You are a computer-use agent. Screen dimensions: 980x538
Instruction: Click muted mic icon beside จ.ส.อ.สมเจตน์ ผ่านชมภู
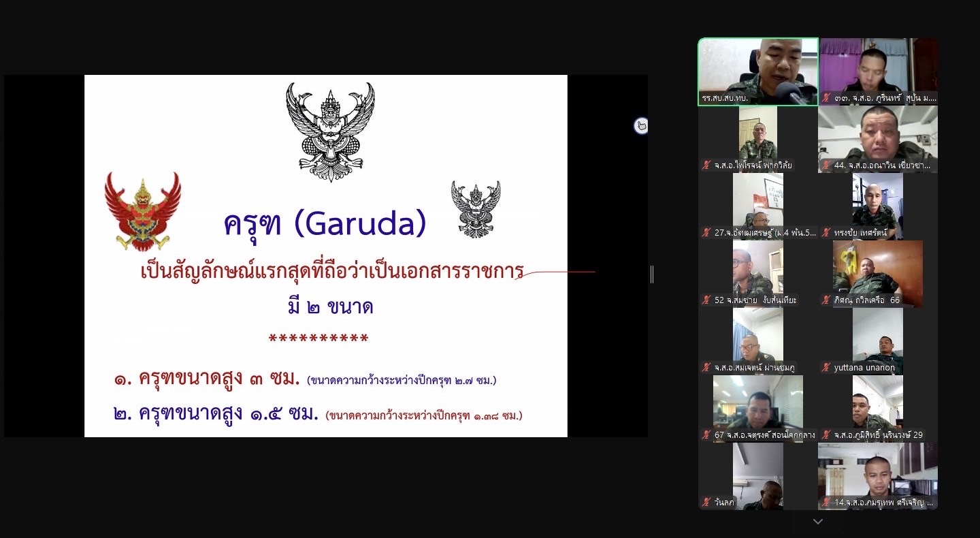point(706,367)
